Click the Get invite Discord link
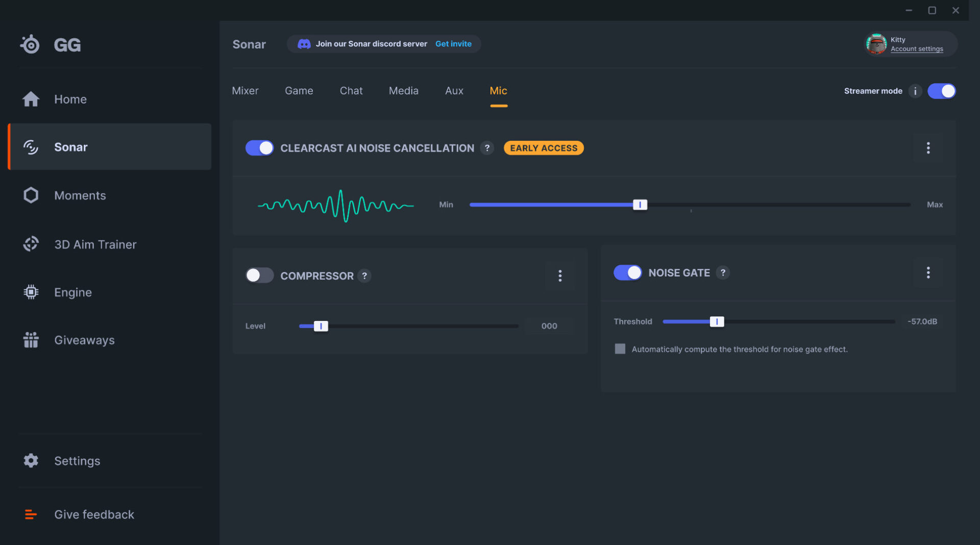Image resolution: width=980 pixels, height=545 pixels. click(x=453, y=44)
